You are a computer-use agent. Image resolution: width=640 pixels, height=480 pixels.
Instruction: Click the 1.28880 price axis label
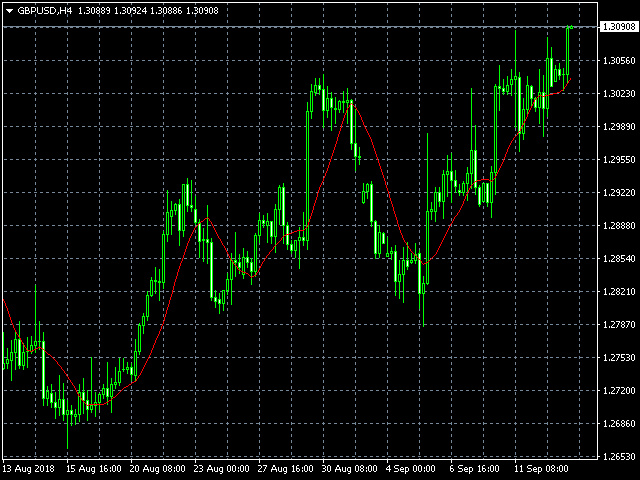619,226
